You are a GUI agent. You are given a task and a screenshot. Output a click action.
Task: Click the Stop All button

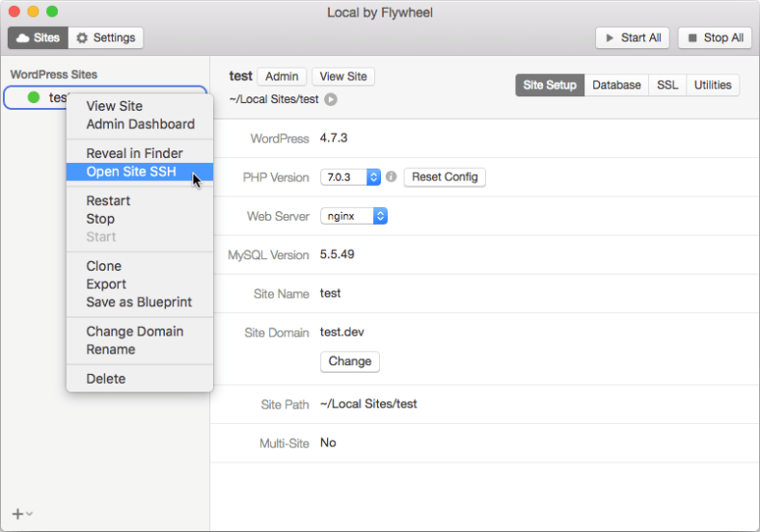[x=715, y=38]
